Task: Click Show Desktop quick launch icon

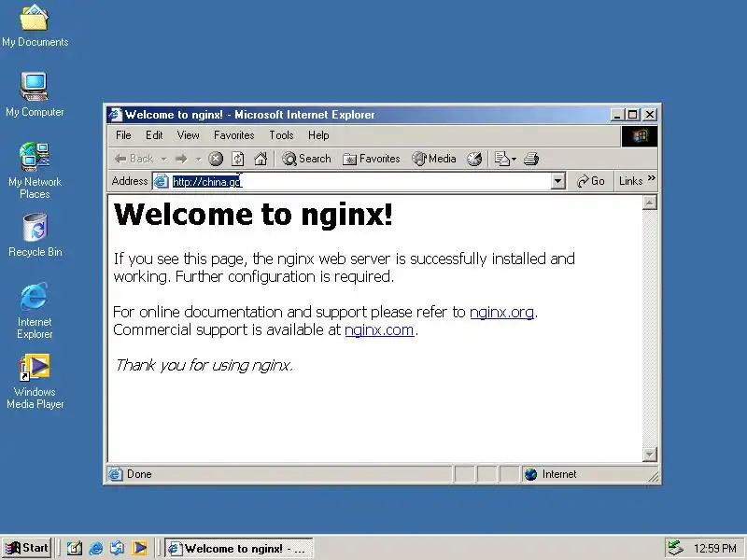Action: coord(74,548)
